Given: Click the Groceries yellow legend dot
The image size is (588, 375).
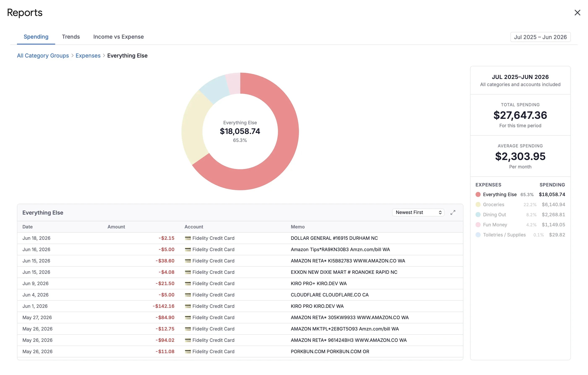Looking at the screenshot, I should [x=478, y=204].
